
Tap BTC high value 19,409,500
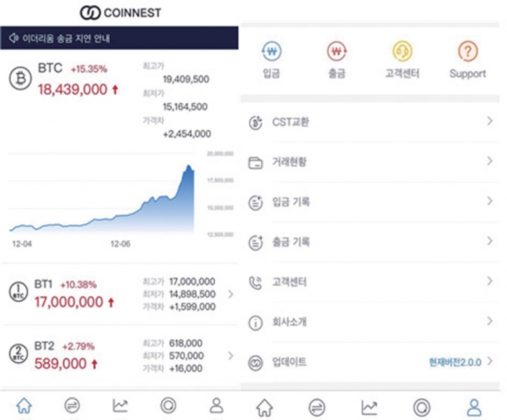[x=186, y=79]
